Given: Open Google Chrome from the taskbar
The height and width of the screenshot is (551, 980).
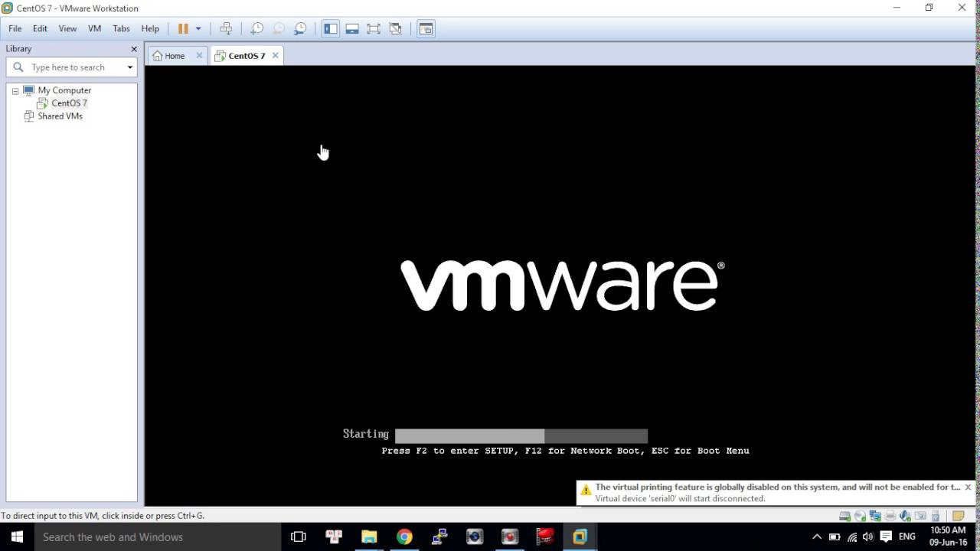Looking at the screenshot, I should click(x=404, y=537).
